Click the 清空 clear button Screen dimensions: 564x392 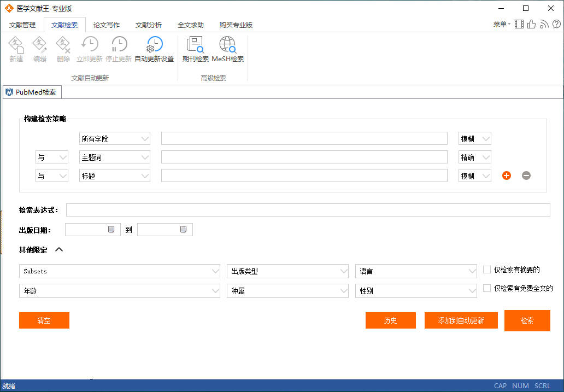coord(44,320)
